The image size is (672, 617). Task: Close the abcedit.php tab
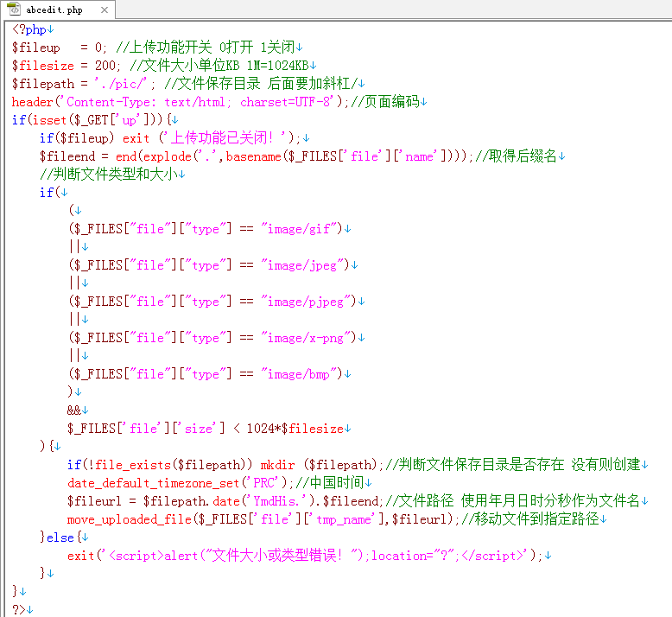point(105,10)
